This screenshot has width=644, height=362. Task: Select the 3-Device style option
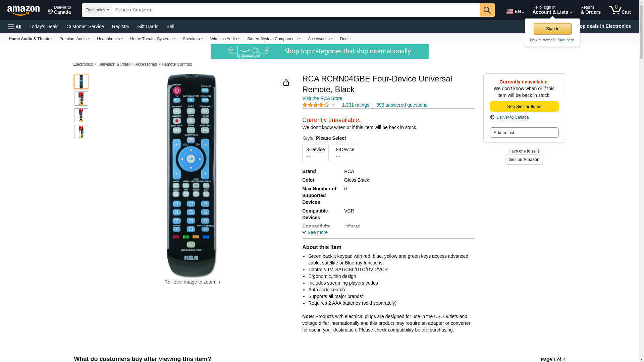(x=315, y=153)
